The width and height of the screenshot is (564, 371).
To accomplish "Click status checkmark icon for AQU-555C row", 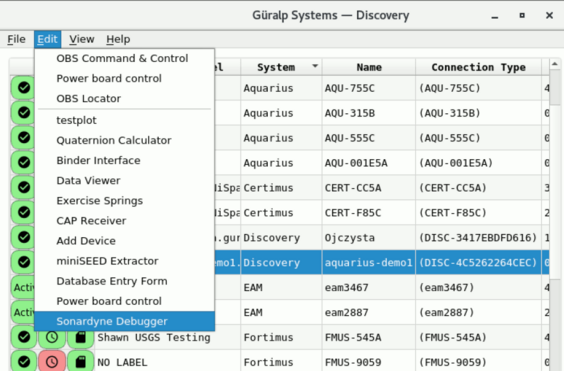I will click(x=24, y=137).
